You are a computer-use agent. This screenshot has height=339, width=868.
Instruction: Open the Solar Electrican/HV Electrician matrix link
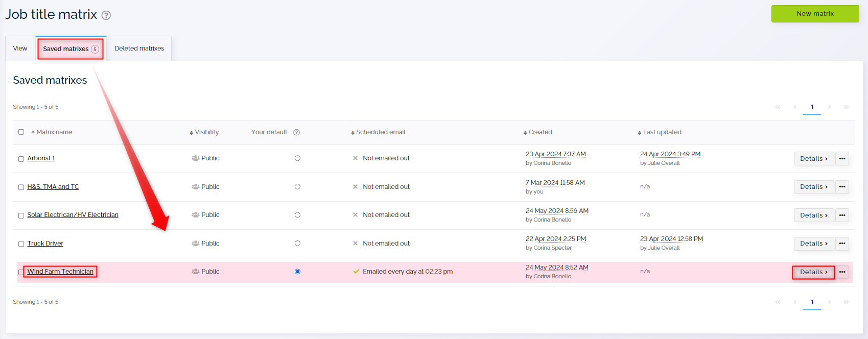click(73, 215)
